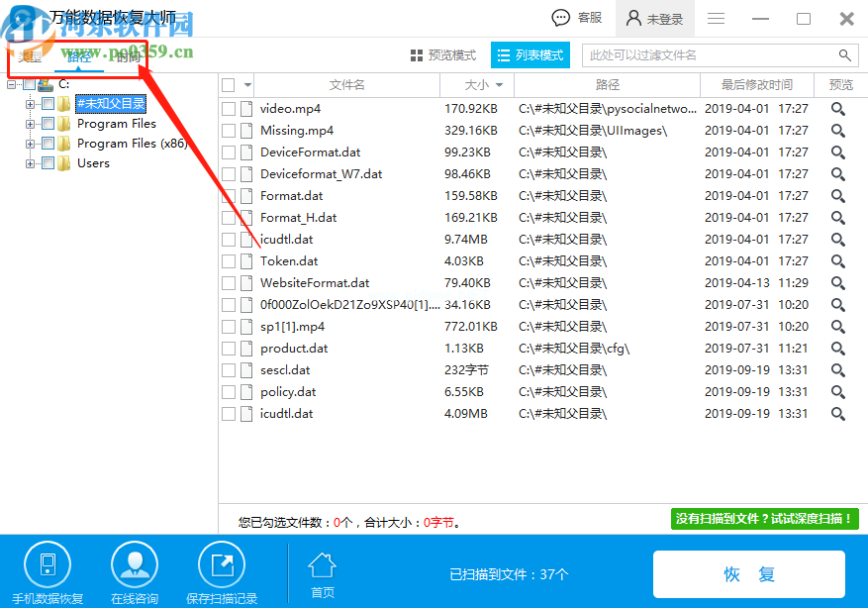
Task: Open 客服 customer service chat
Action: click(x=577, y=18)
